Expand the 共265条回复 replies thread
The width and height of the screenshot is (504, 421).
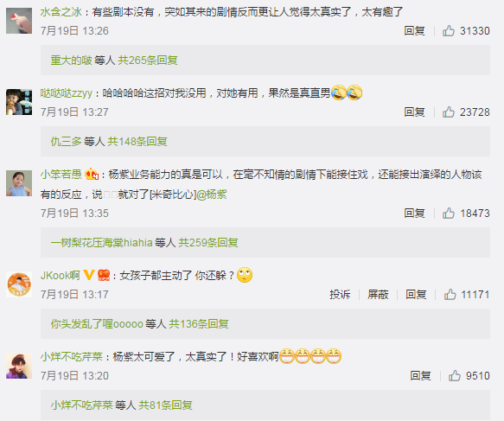(148, 61)
